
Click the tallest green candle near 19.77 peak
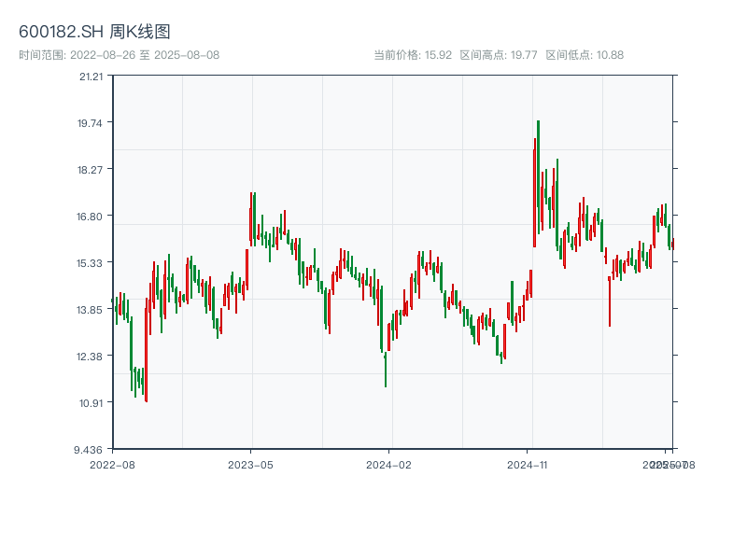coord(539,176)
